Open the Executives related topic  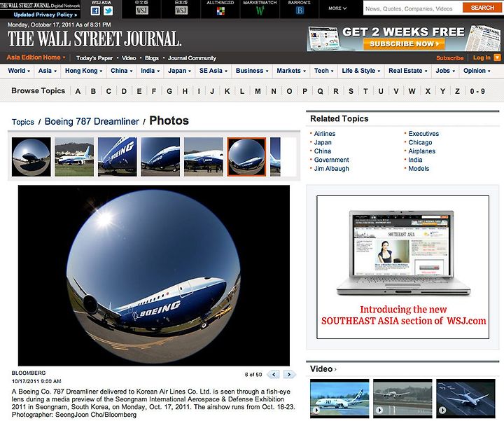coord(423,134)
